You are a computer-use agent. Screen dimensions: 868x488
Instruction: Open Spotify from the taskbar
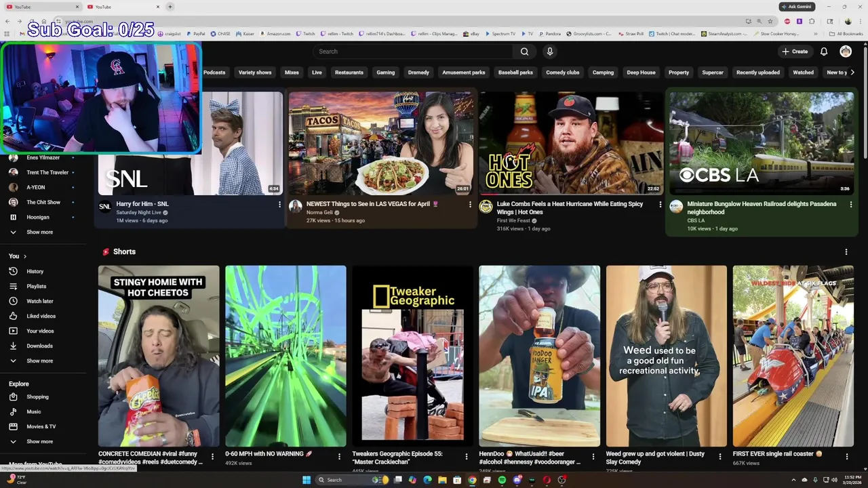(x=502, y=480)
